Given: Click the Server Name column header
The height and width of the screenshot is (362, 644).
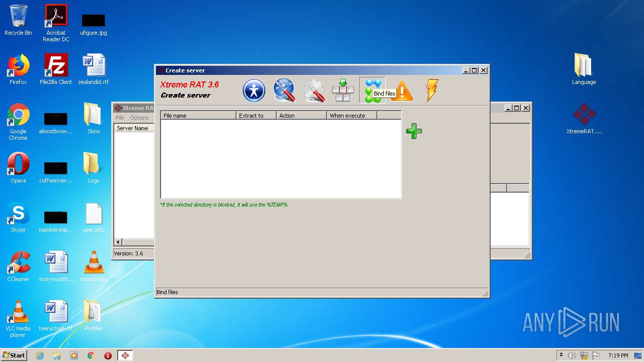Looking at the screenshot, I should click(134, 128).
